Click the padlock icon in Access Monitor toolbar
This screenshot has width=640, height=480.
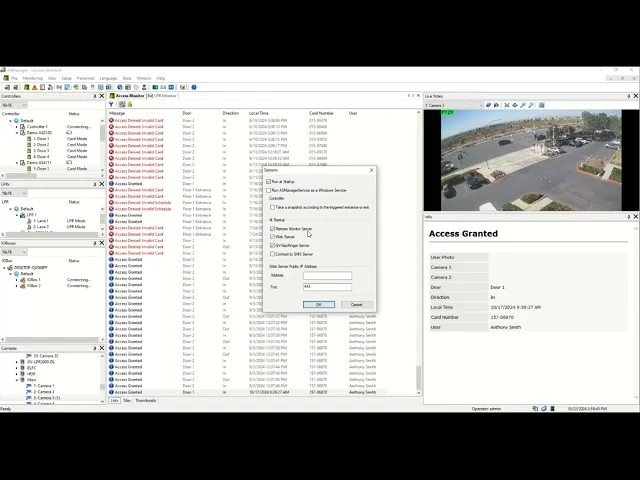click(x=130, y=104)
